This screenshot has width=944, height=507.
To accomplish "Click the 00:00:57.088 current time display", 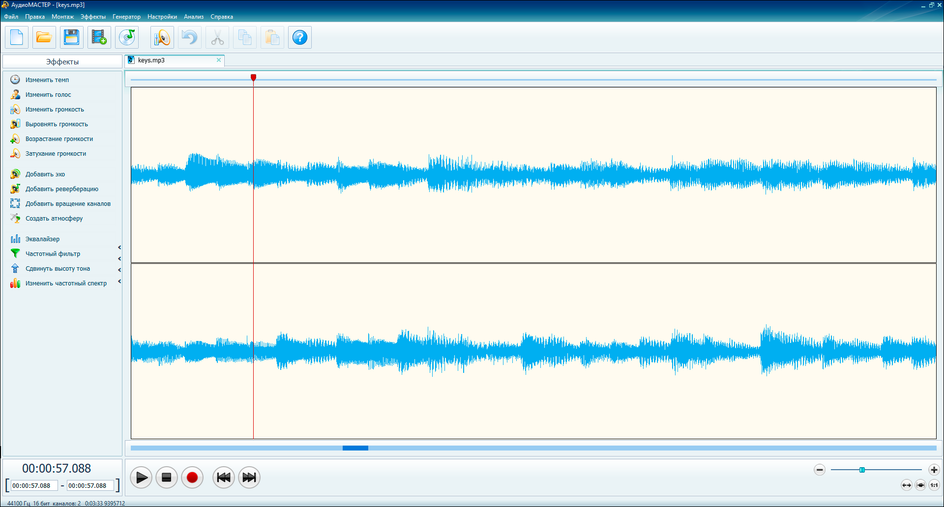I will tap(57, 468).
